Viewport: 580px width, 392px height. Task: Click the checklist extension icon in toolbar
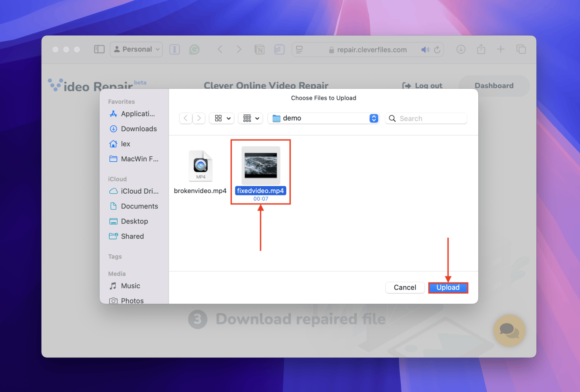(x=279, y=50)
